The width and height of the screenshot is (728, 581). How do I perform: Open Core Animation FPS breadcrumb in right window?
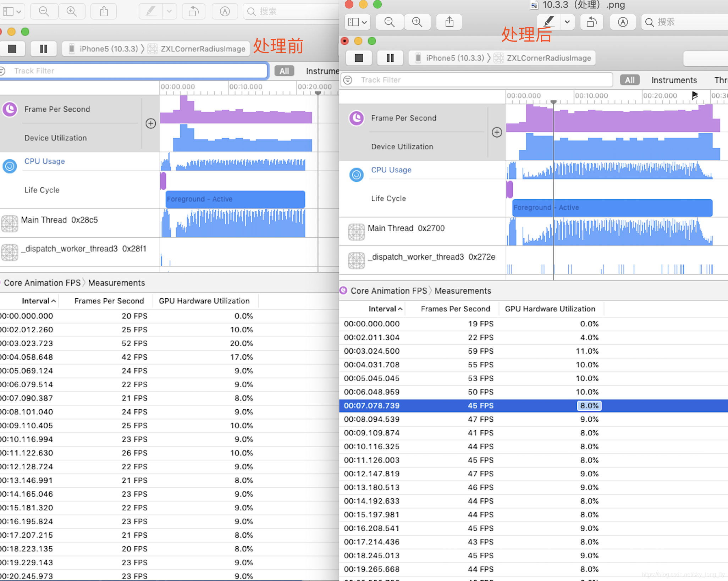click(389, 291)
